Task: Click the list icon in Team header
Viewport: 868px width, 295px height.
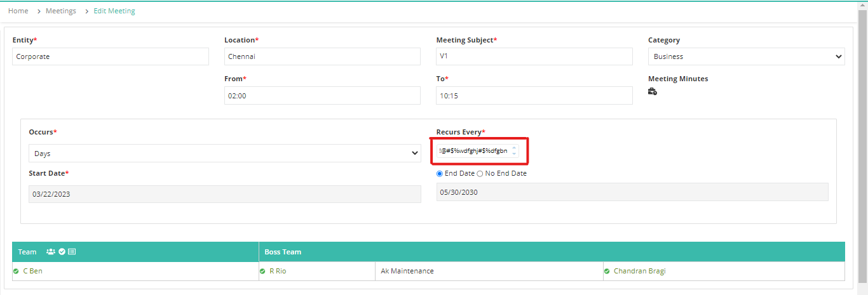Action: [72, 252]
